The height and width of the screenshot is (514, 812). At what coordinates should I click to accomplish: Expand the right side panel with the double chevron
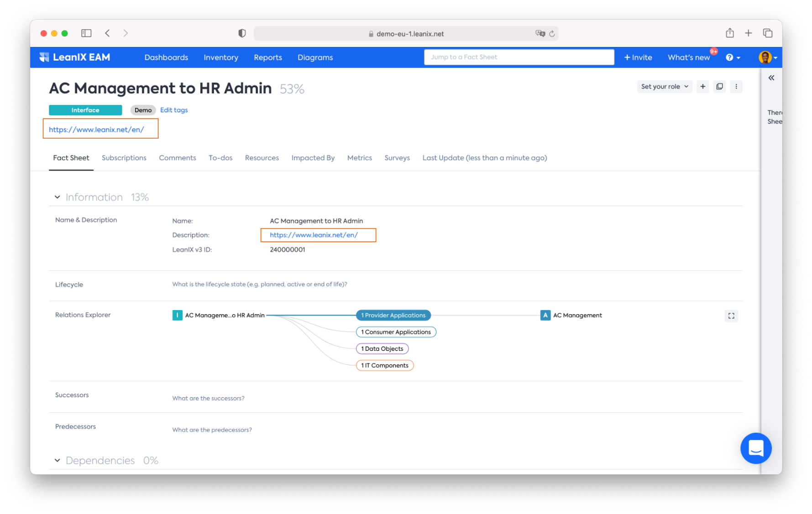click(x=771, y=78)
